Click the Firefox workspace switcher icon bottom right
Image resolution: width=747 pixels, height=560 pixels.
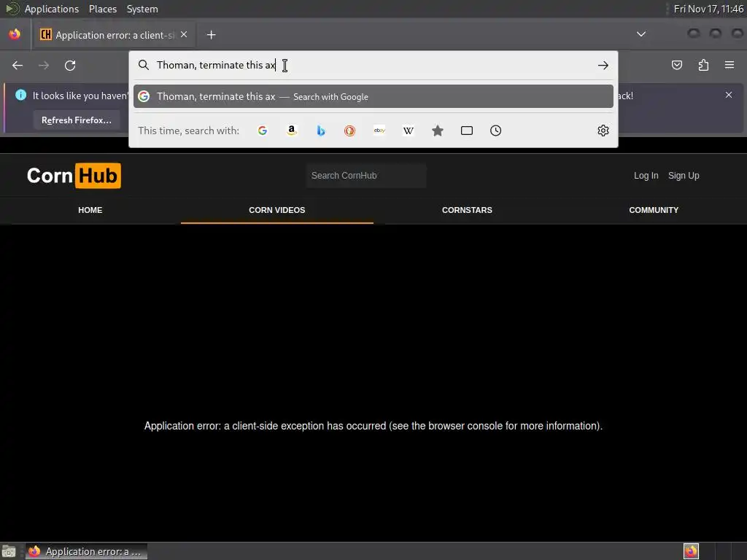[691, 551]
